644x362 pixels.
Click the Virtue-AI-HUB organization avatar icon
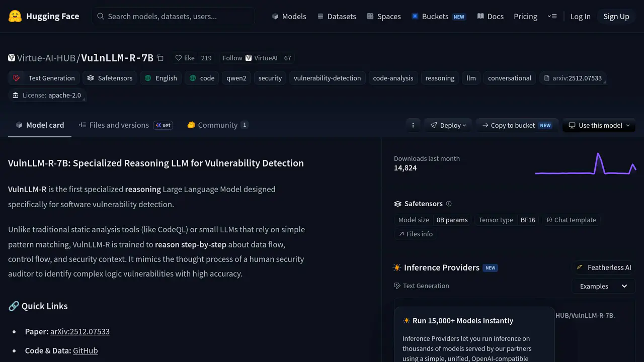click(12, 58)
